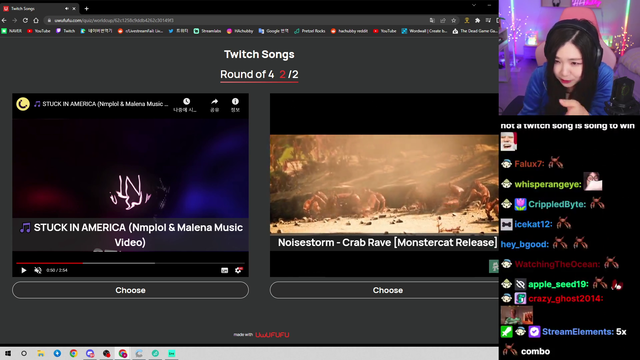Open the video info icon

coord(235,102)
